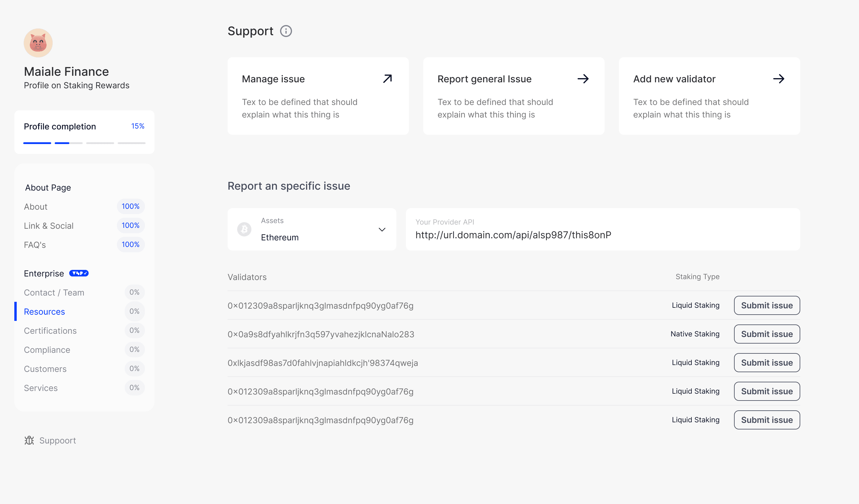Select Certifications in the sidebar
Screen dimensions: 859x504
pos(50,330)
